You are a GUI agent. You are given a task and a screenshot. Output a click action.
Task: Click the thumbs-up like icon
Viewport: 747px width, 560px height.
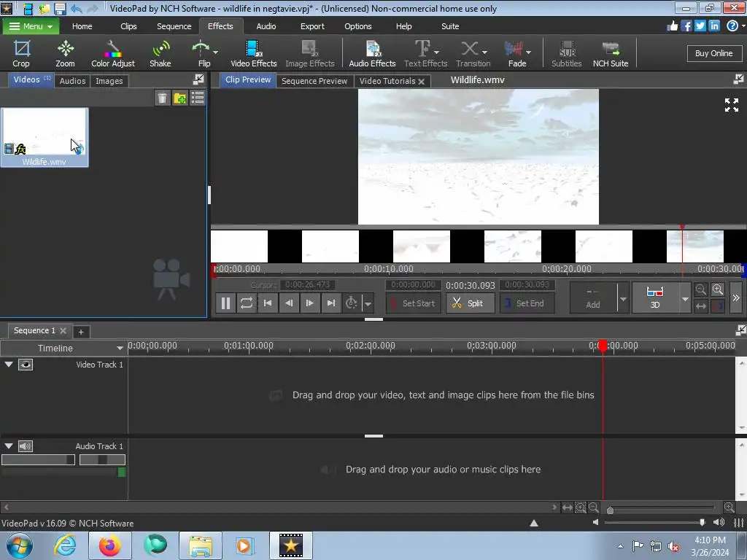672,26
